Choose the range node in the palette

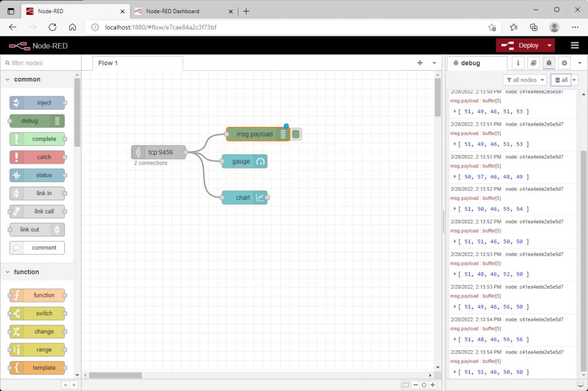coord(37,350)
